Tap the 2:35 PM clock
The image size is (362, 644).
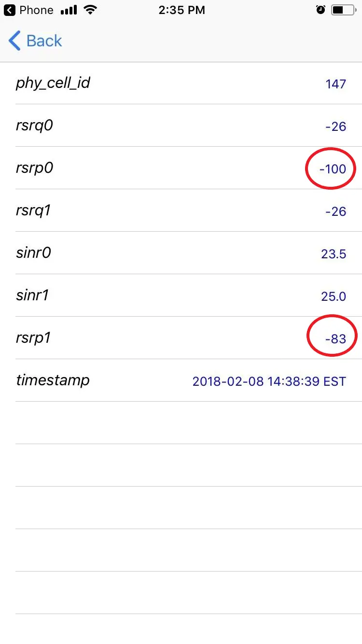click(x=181, y=10)
